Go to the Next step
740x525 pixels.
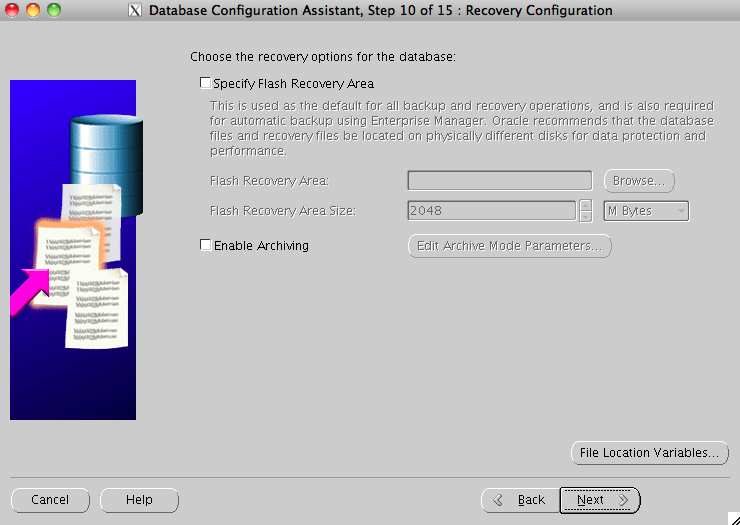[600, 500]
